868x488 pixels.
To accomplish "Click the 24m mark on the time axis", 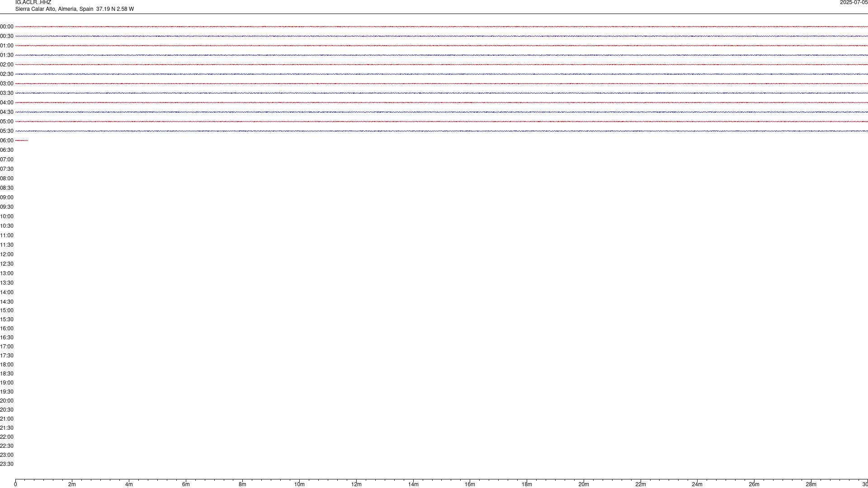I will [697, 484].
